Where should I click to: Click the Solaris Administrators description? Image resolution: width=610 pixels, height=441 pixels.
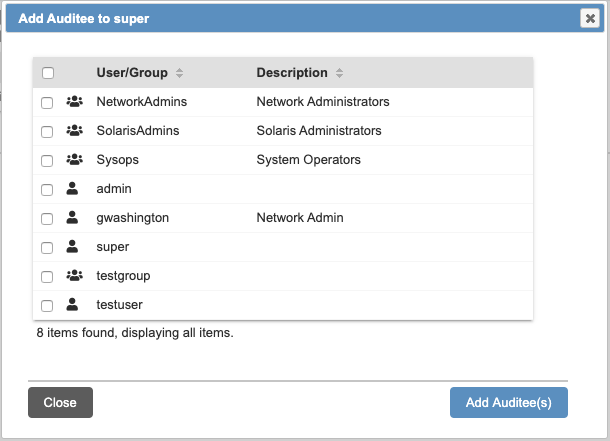[x=319, y=130]
